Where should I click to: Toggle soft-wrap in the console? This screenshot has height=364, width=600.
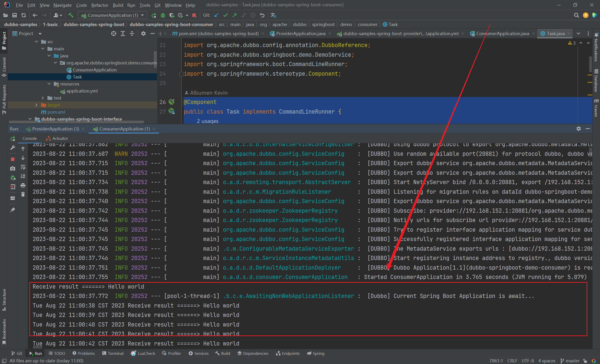point(23,167)
